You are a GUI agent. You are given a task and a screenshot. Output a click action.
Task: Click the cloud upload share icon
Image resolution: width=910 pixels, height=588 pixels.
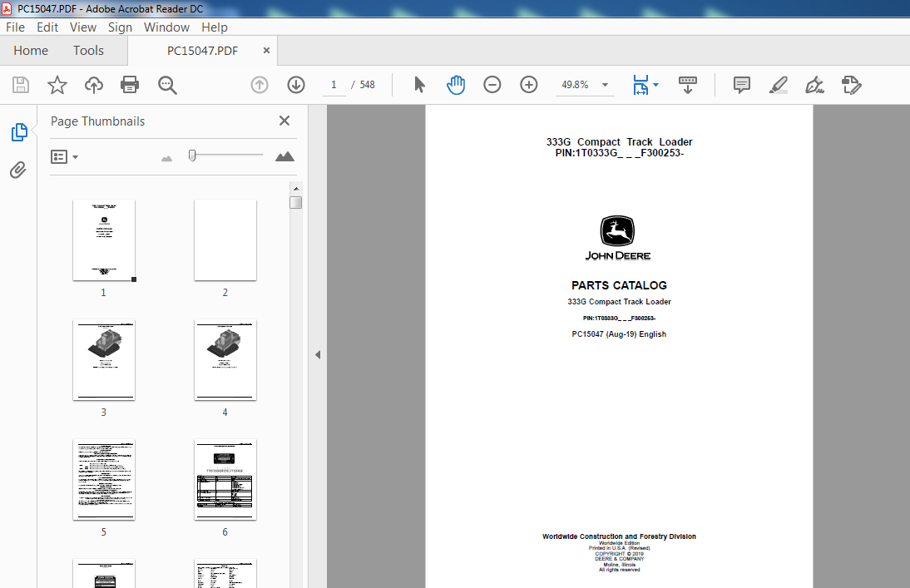pos(93,85)
